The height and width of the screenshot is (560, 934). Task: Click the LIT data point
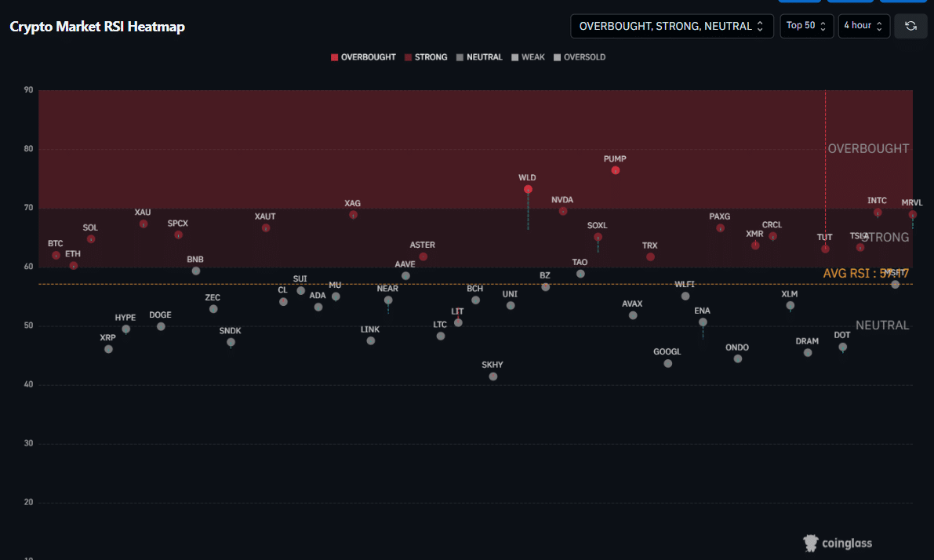458,322
